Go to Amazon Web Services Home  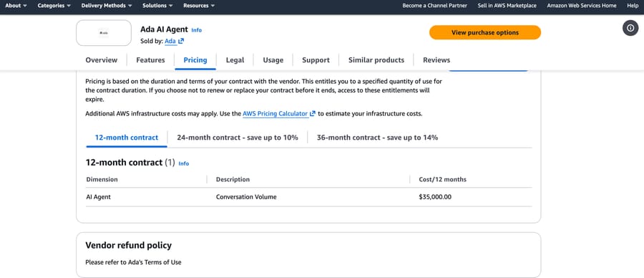582,6
